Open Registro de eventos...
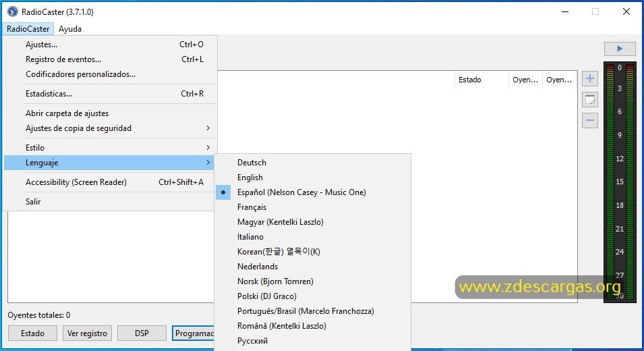 click(x=110, y=59)
